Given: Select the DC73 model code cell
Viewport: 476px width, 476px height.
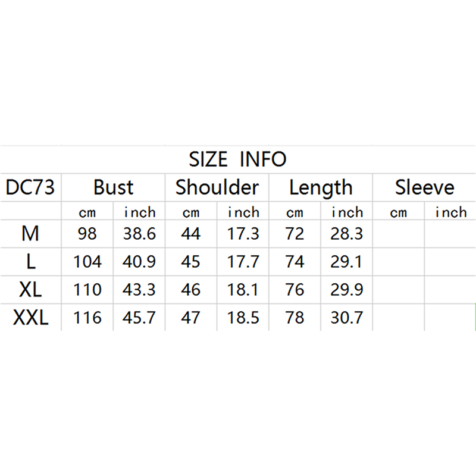Looking at the screenshot, I should point(30,188).
